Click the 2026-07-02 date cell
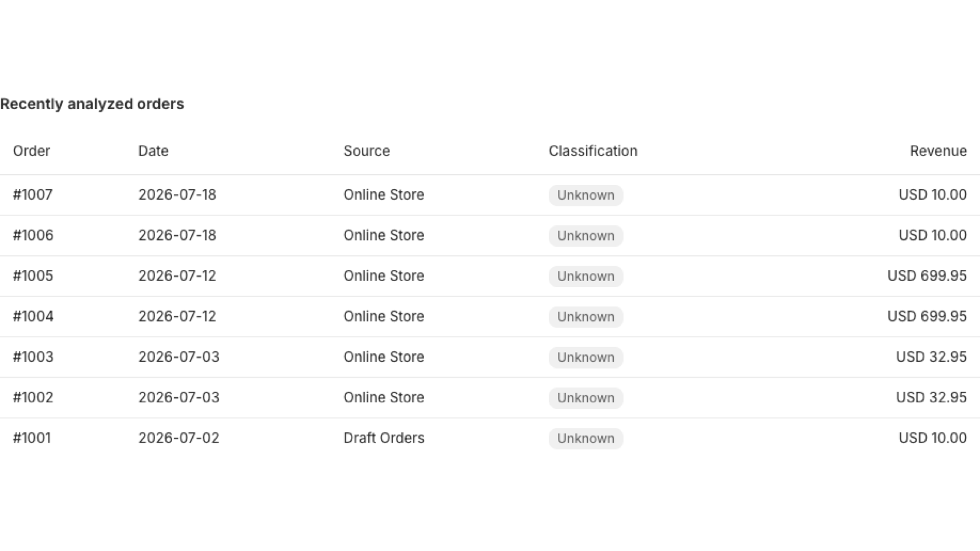This screenshot has width=980, height=551. (178, 438)
